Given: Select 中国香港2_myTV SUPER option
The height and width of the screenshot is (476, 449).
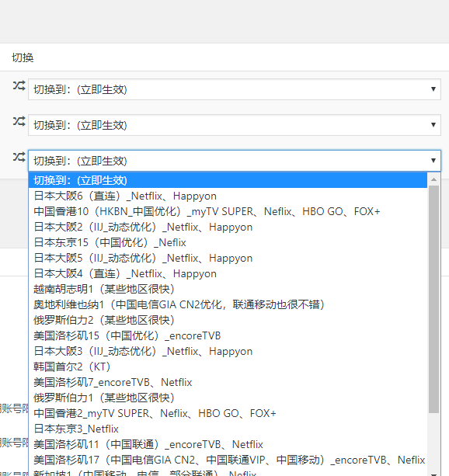Looking at the screenshot, I should click(x=228, y=413).
